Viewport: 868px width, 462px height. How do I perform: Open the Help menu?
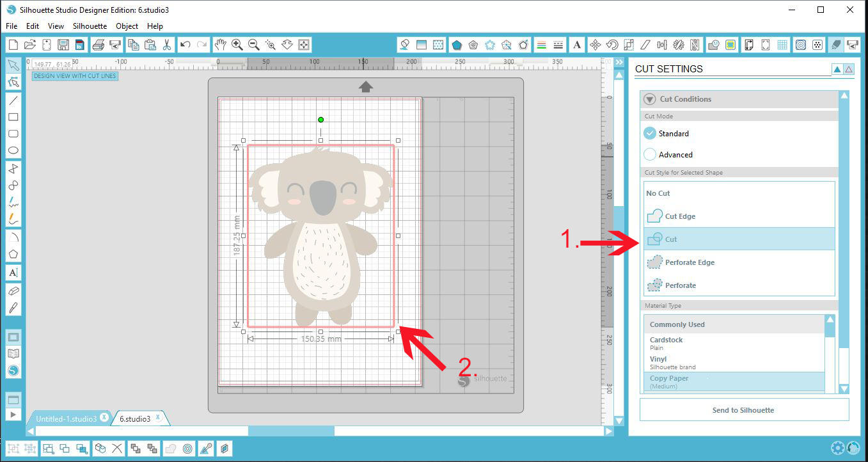tap(155, 26)
